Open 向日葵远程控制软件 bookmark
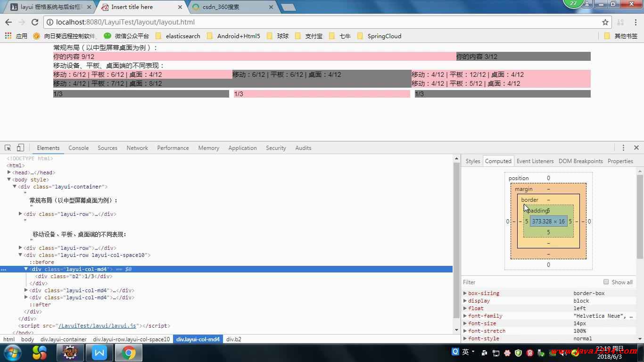The image size is (644, 362). tap(65, 36)
